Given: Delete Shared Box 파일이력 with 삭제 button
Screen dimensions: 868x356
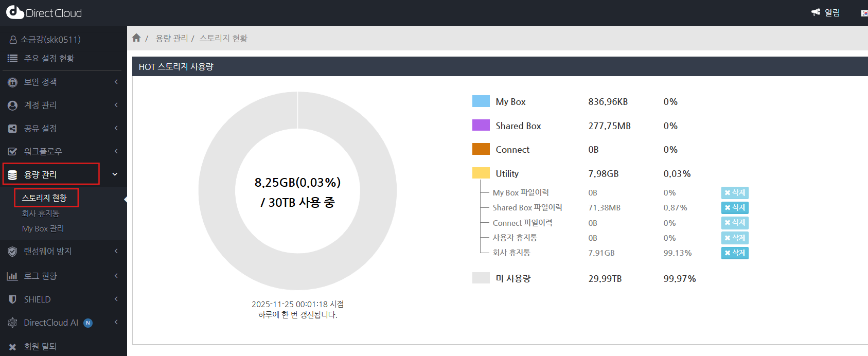Looking at the screenshot, I should click(x=735, y=208).
